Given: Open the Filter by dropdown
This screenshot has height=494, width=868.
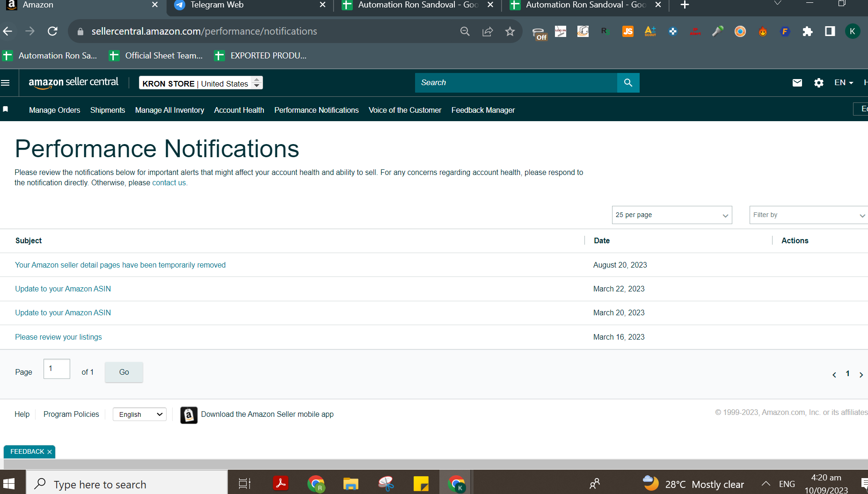Looking at the screenshot, I should [x=809, y=215].
